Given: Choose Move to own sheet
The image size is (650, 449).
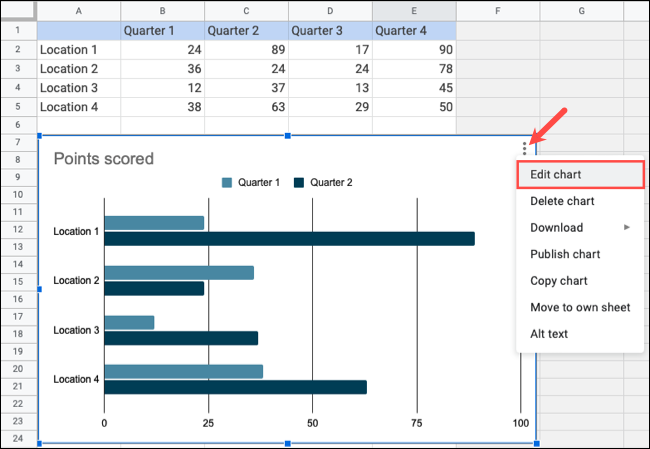Looking at the screenshot, I should (x=580, y=307).
